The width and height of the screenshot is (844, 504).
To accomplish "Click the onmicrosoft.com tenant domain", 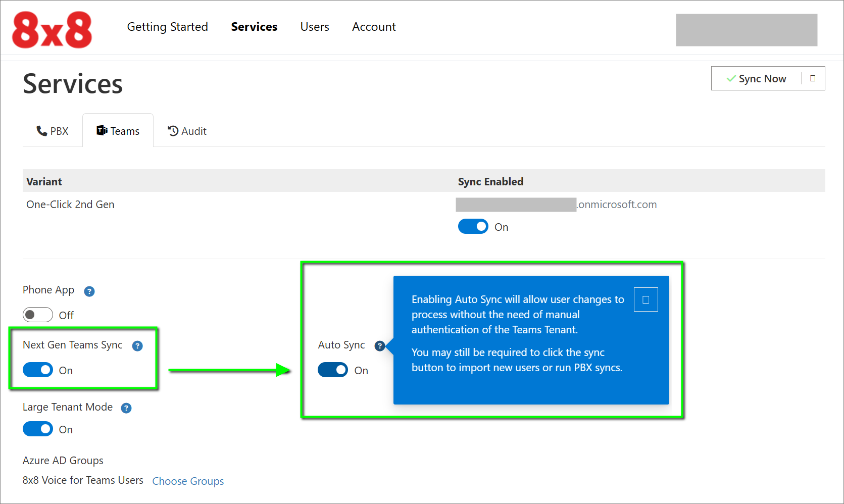I will [556, 205].
